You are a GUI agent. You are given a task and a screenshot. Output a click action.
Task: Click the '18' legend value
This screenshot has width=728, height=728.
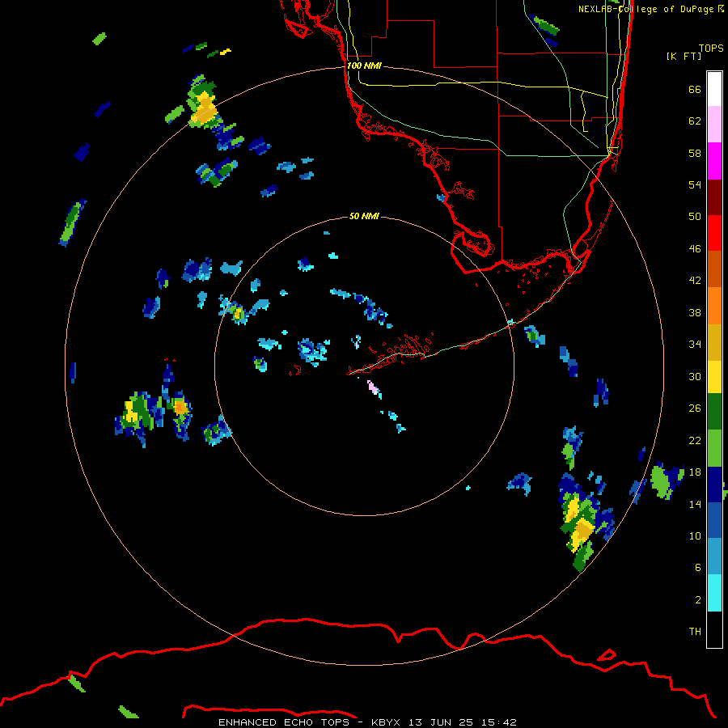point(695,472)
